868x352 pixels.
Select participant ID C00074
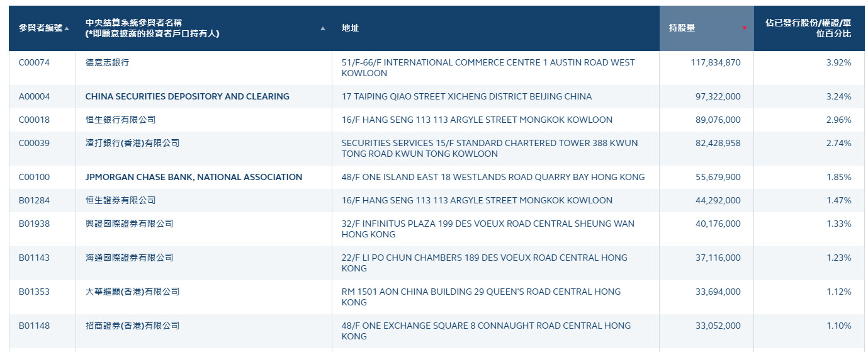34,62
